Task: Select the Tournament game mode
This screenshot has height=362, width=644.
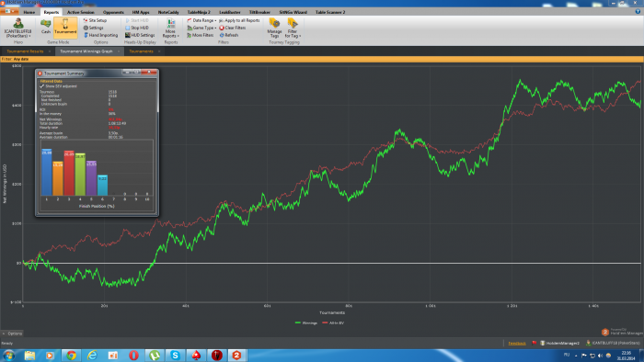Action: coord(65,28)
